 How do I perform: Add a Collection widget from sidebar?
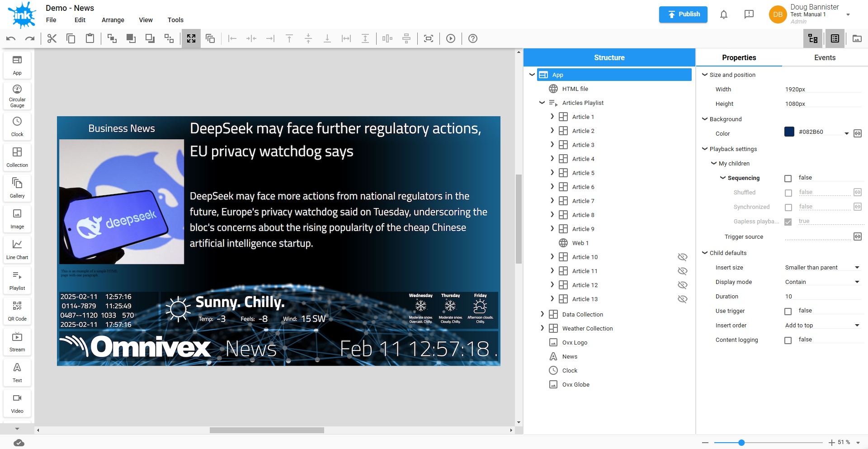tap(17, 157)
